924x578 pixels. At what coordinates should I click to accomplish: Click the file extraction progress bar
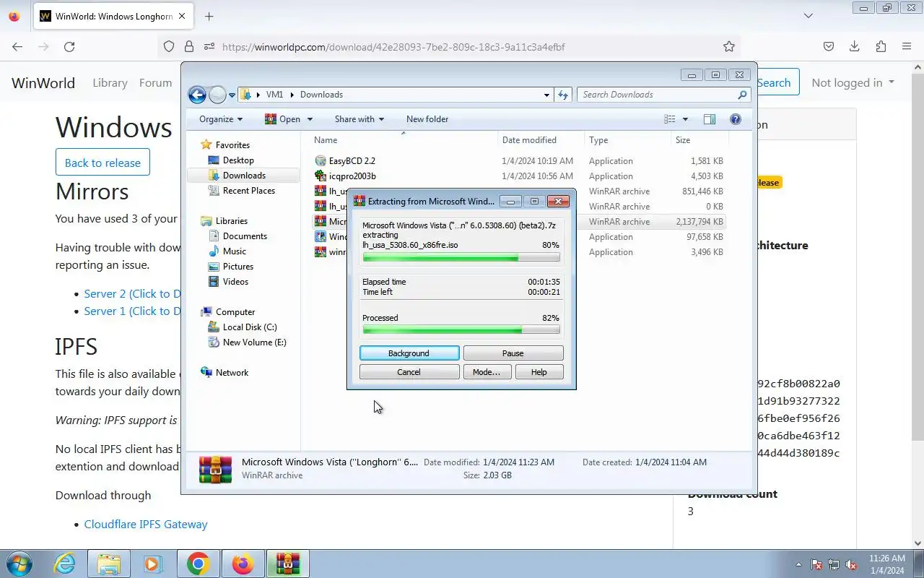point(461,257)
